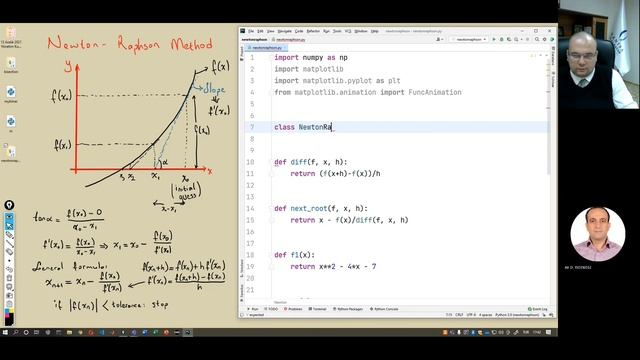Place cursor on line 7 class NewtonRa
Screen dimensions: 640x360
[x=303, y=127]
